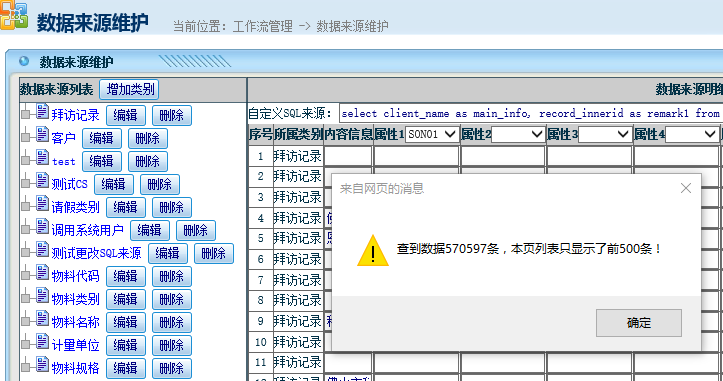Viewport: 723px width, 381px height.
Task: Click the document icon beside 客户
Action: pyautogui.click(x=42, y=135)
